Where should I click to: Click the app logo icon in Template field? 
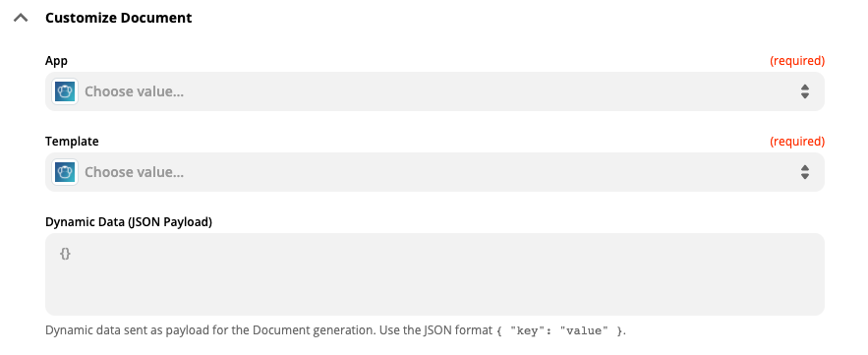65,172
